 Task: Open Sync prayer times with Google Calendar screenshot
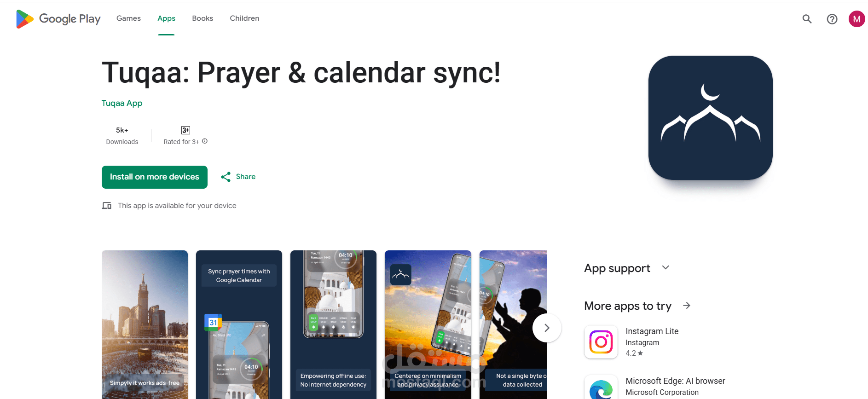coord(239,324)
